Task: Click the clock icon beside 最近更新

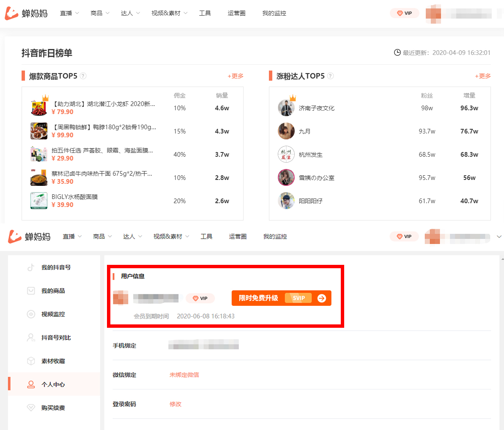Action: coord(397,52)
